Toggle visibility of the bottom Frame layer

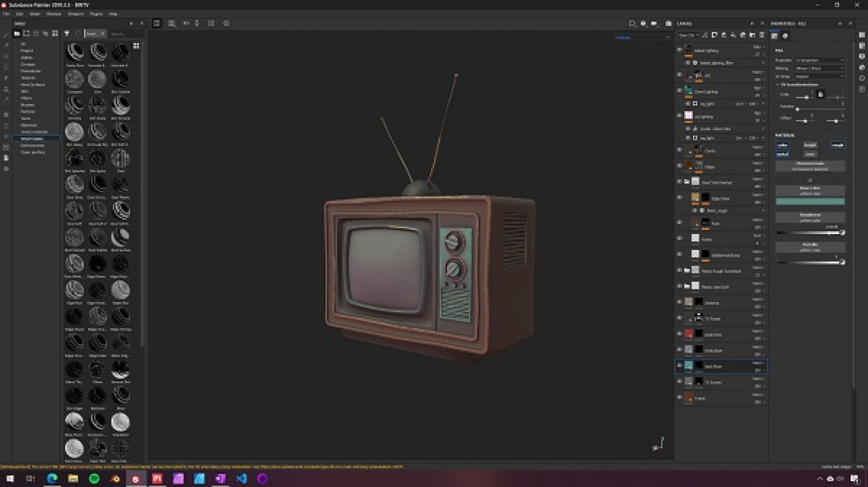(x=680, y=397)
